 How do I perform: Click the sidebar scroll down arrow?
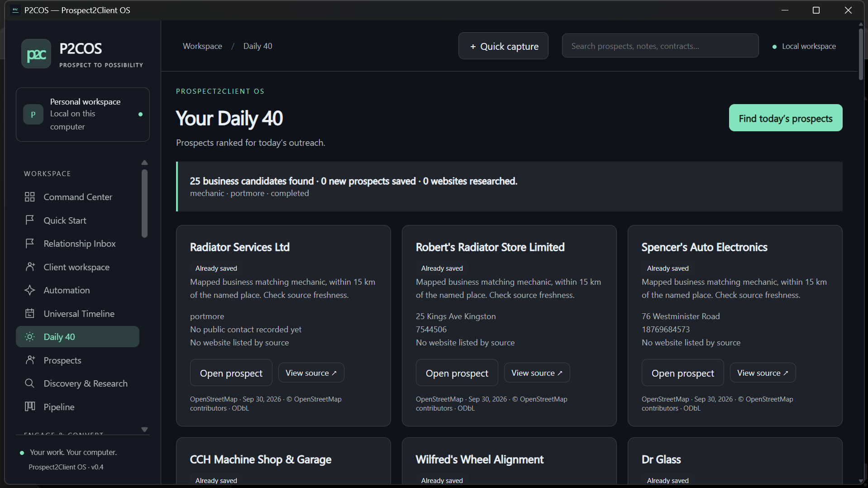[x=144, y=429]
